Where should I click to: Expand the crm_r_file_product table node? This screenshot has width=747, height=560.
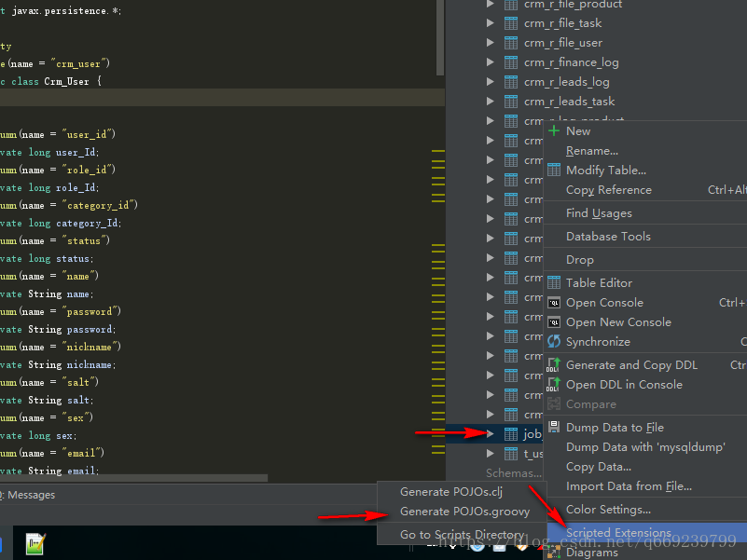click(491, 4)
